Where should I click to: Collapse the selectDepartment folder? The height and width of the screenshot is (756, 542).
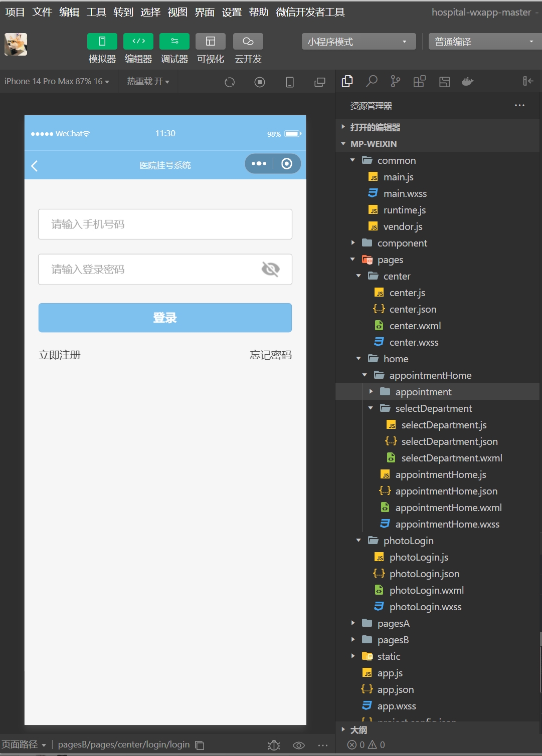437,408
